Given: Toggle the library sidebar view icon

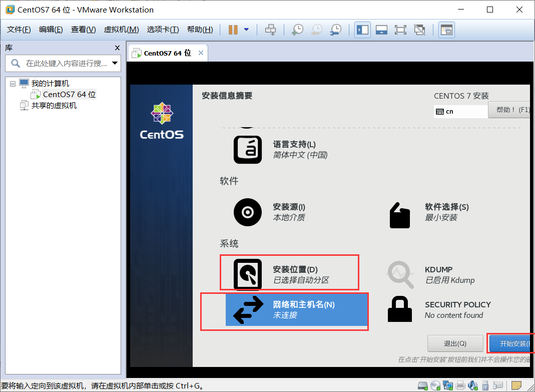Looking at the screenshot, I should (x=362, y=30).
